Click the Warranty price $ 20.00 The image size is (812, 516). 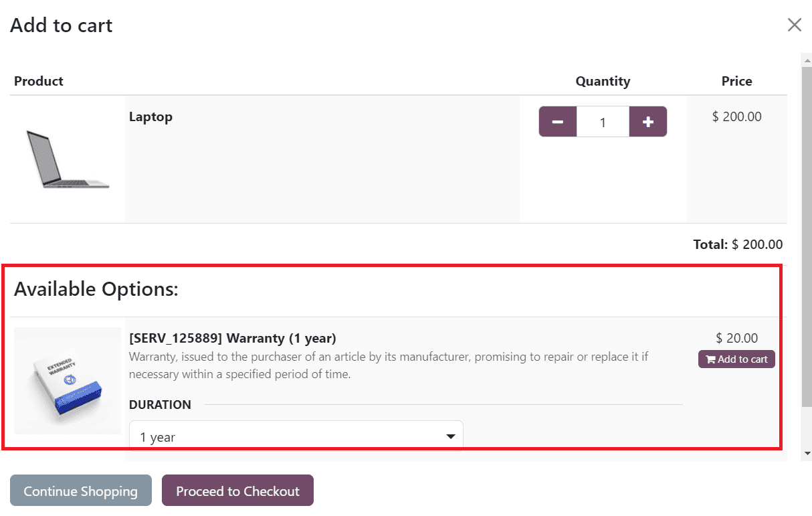(737, 338)
